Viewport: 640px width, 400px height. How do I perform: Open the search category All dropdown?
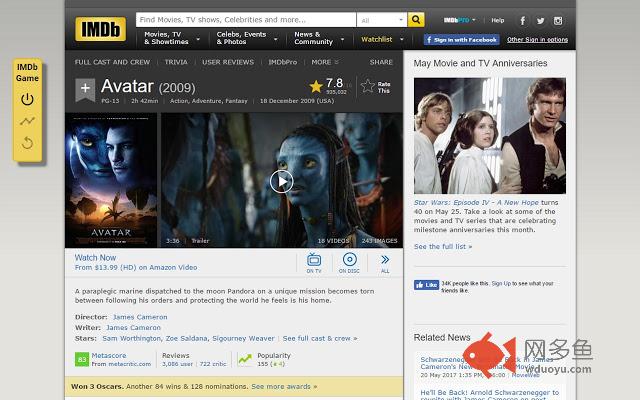382,20
